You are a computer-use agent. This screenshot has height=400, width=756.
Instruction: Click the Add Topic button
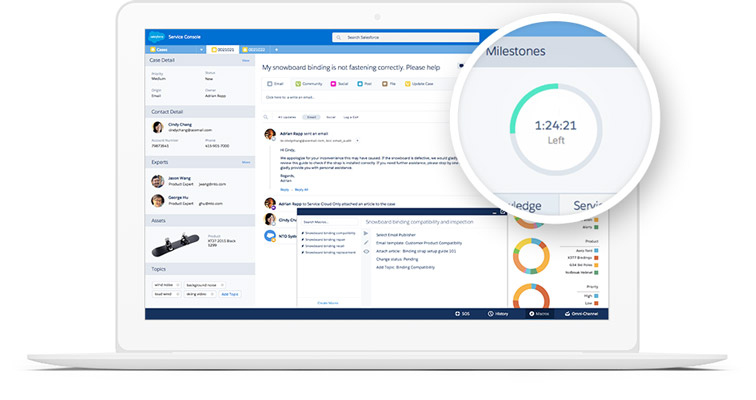[x=230, y=294]
